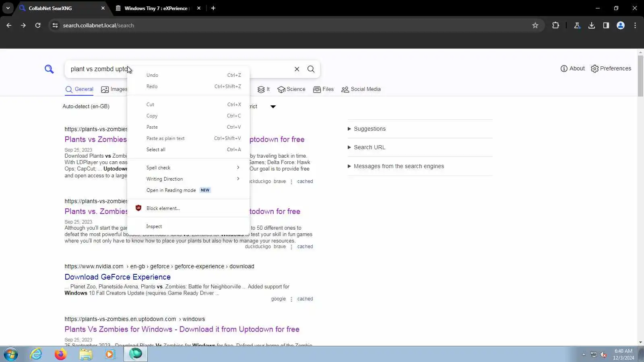The width and height of the screenshot is (644, 362).
Task: Open cached copy of the google result
Action: [x=305, y=299]
